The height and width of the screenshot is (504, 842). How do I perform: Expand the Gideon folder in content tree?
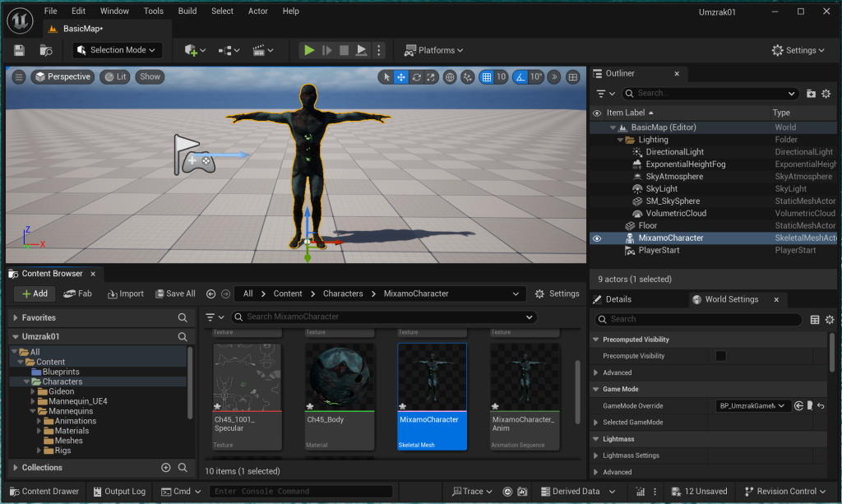point(33,392)
